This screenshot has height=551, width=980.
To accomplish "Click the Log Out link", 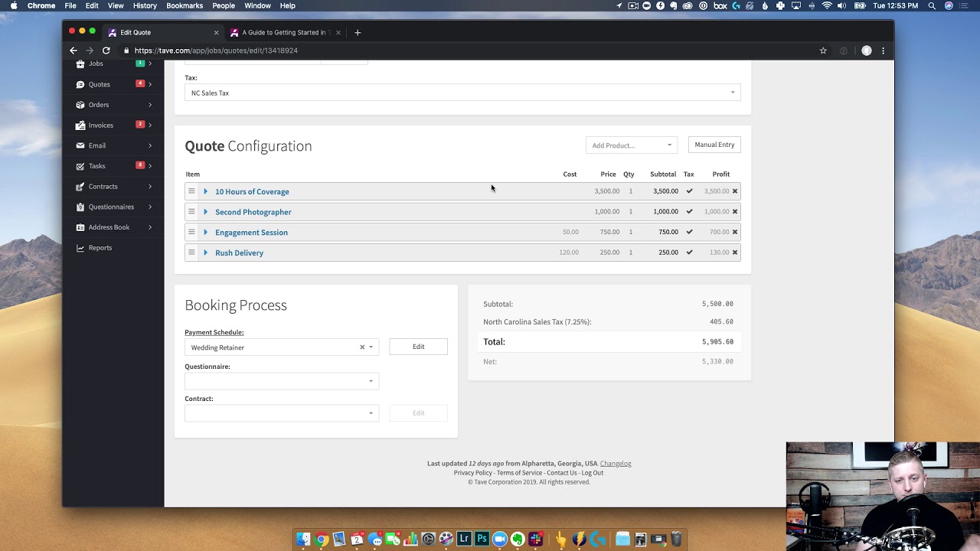I will click(x=592, y=473).
